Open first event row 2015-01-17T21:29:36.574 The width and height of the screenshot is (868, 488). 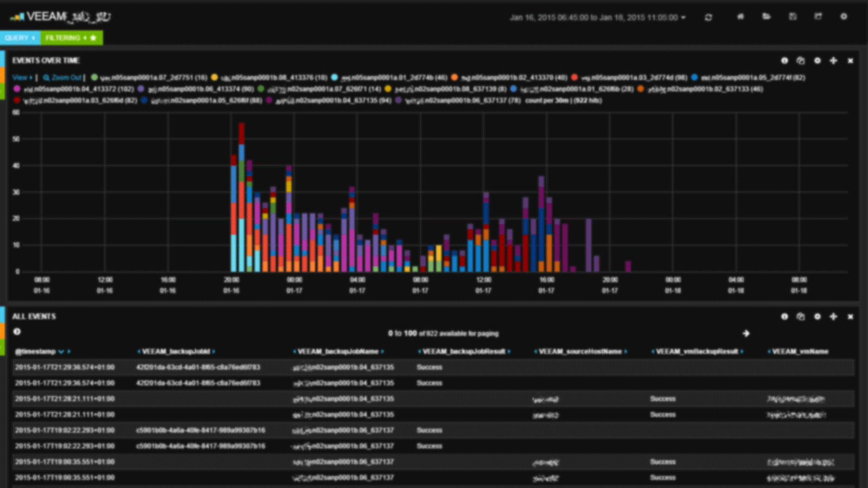coord(433,367)
